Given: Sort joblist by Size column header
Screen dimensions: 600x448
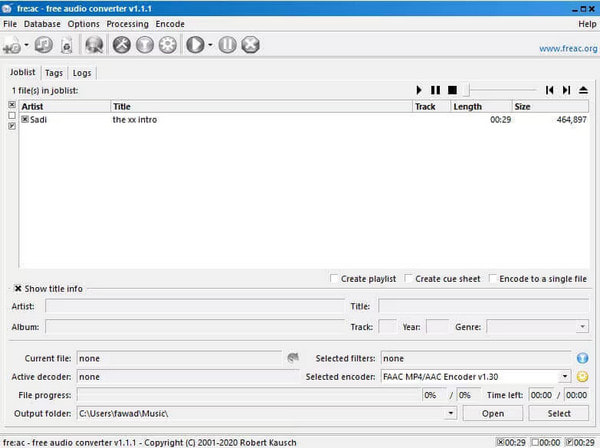Looking at the screenshot, I should pos(550,106).
